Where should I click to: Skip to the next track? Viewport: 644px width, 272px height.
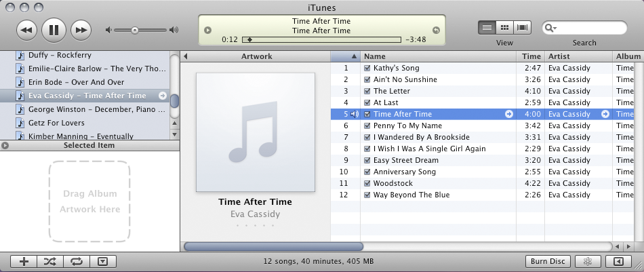[81, 30]
